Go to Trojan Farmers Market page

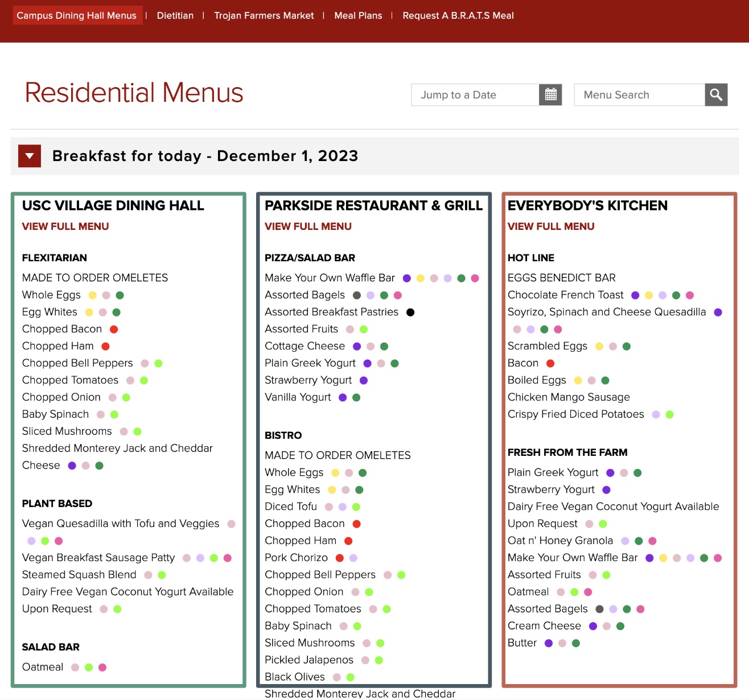[x=264, y=15]
